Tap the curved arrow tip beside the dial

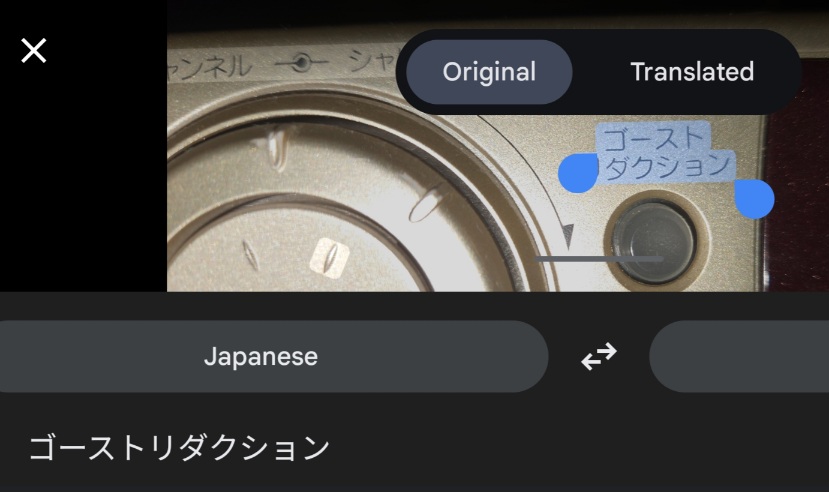568,236
